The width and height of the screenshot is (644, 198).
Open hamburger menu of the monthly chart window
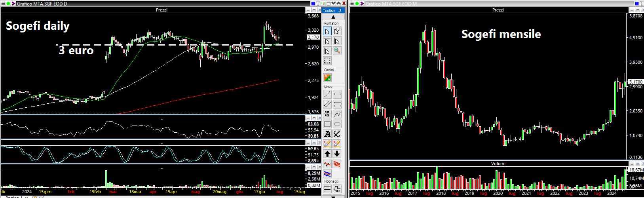352,4
